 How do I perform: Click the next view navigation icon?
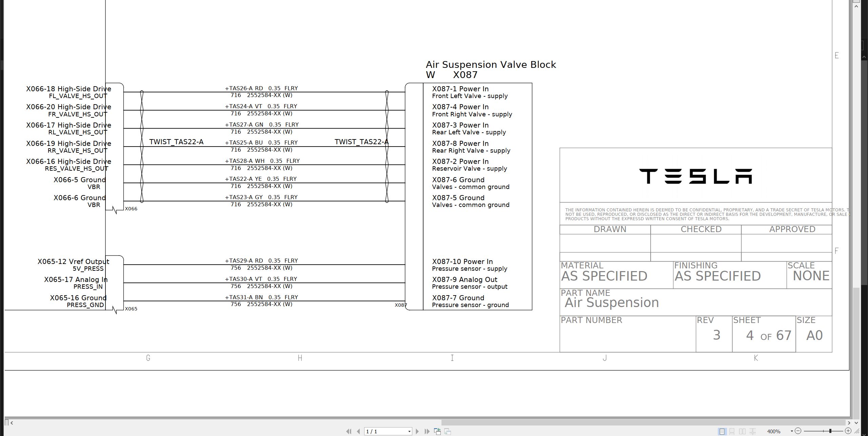coord(448,431)
